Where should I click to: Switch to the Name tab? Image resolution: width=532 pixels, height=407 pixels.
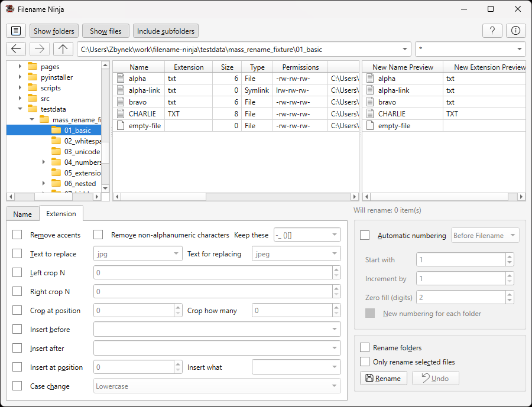coord(22,213)
